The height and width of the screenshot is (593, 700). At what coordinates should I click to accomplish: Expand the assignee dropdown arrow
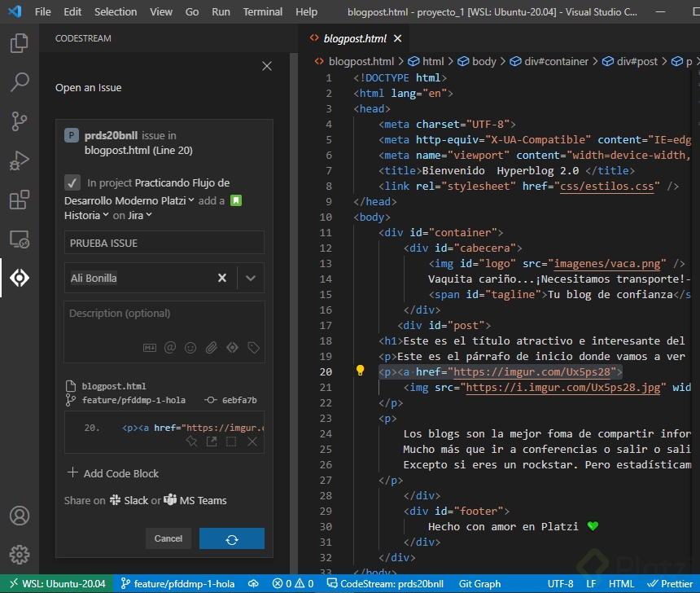pos(251,278)
